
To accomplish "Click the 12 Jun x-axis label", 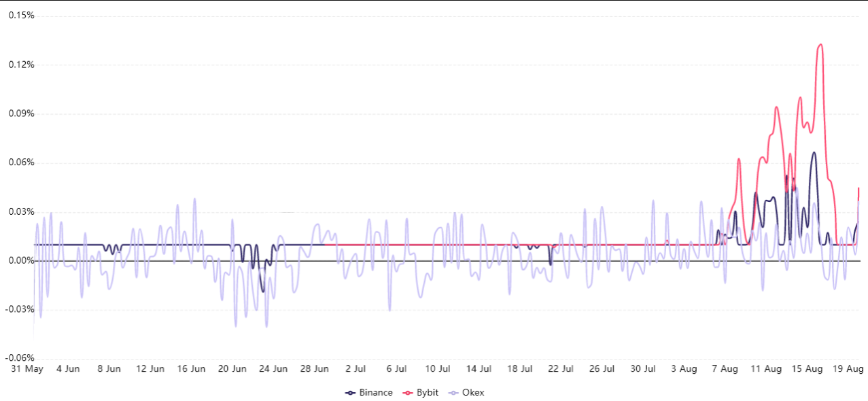I will (150, 369).
